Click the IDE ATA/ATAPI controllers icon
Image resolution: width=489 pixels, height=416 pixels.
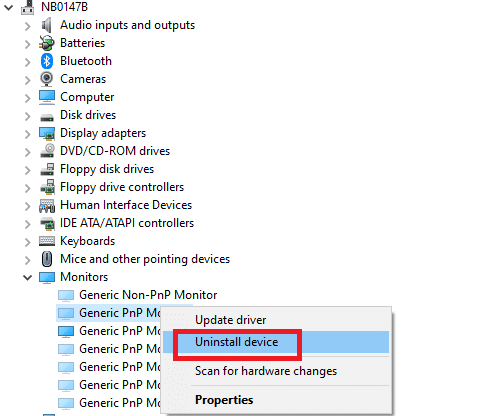point(47,223)
